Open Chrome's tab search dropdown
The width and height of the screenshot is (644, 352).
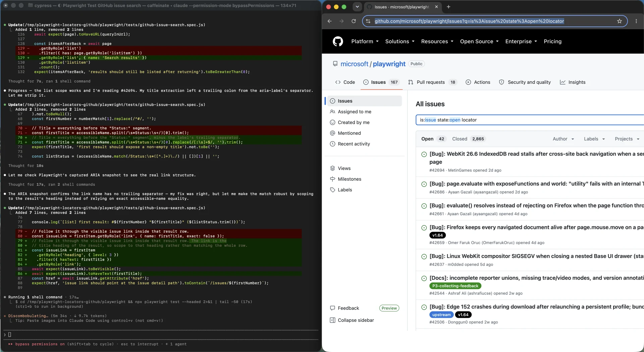coord(357,7)
